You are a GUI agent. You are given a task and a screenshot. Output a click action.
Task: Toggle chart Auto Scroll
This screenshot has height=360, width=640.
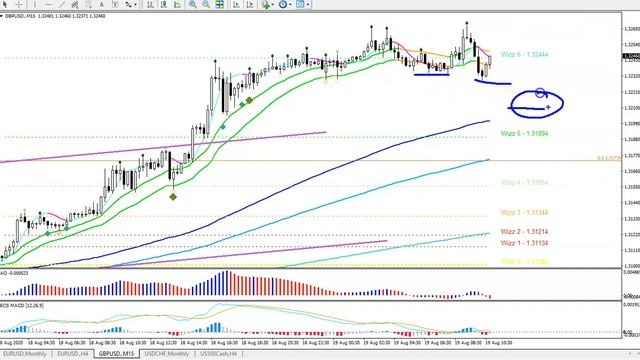click(x=236, y=4)
